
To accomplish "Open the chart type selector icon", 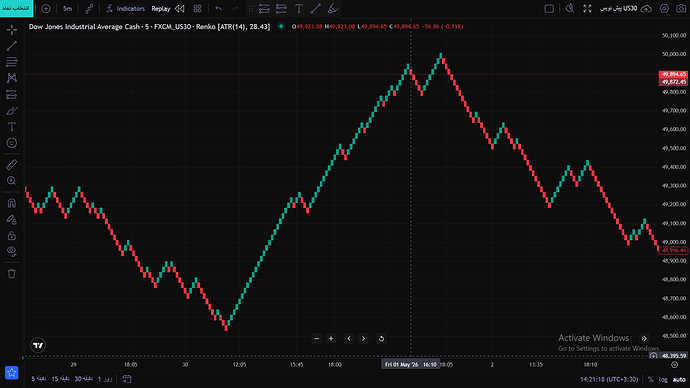I will click(x=89, y=9).
